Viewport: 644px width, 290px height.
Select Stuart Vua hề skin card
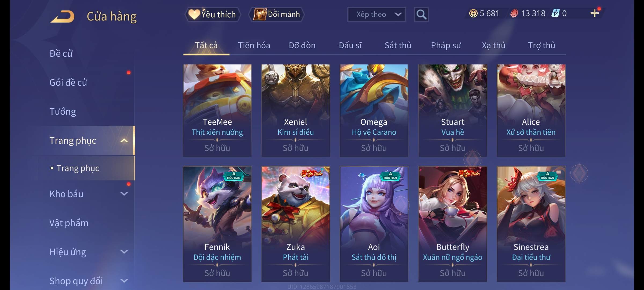(x=453, y=110)
